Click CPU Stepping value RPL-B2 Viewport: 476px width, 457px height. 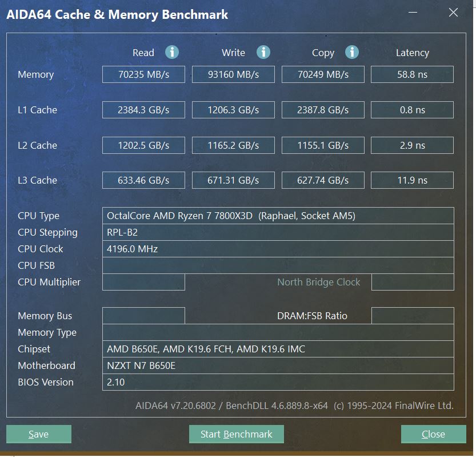pos(278,232)
